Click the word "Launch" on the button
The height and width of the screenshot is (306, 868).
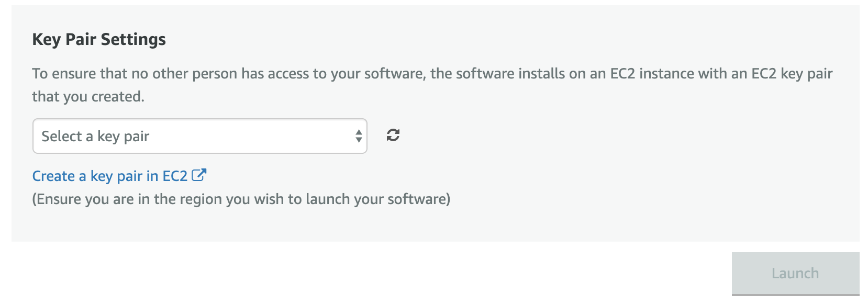[x=795, y=274]
